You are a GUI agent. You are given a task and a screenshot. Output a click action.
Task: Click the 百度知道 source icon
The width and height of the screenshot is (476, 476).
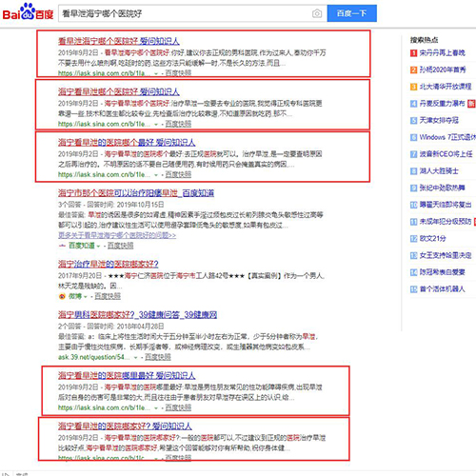62,246
